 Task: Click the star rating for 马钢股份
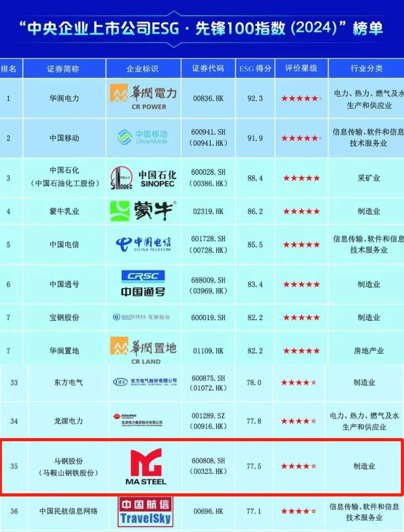[x=299, y=466]
